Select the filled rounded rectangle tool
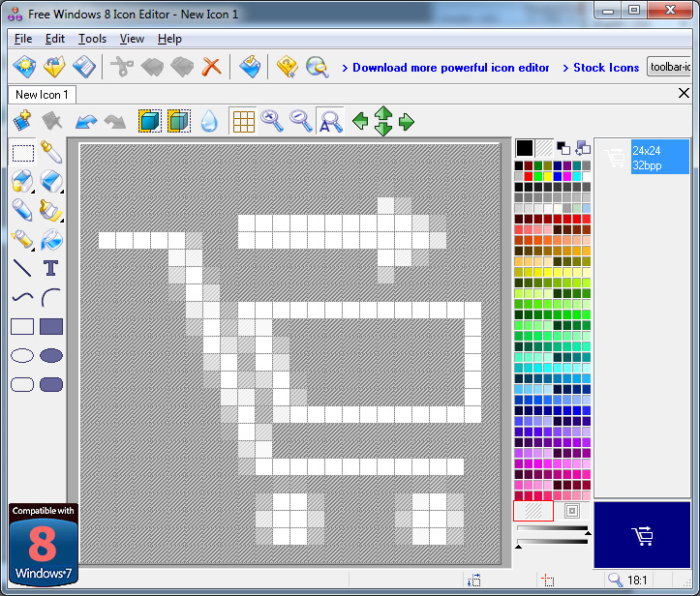Screen dimensions: 700x596 click(51, 384)
